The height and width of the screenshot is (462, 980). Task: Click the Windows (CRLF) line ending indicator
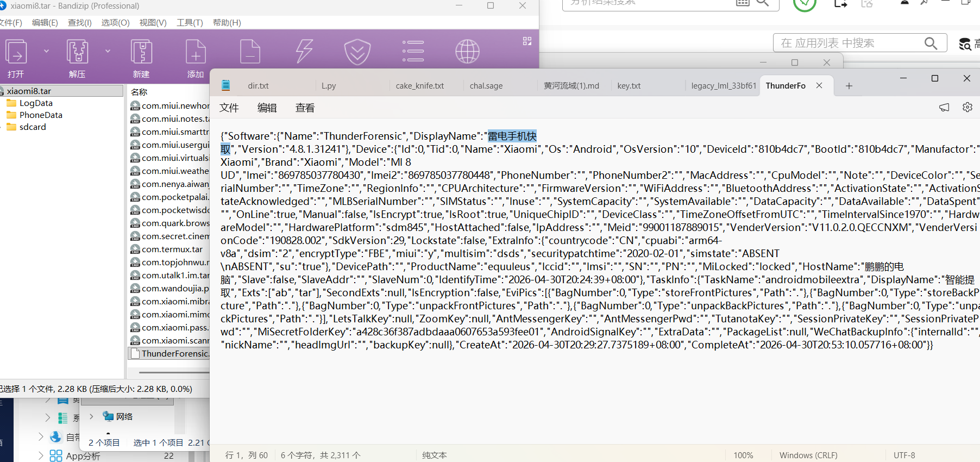(808, 455)
